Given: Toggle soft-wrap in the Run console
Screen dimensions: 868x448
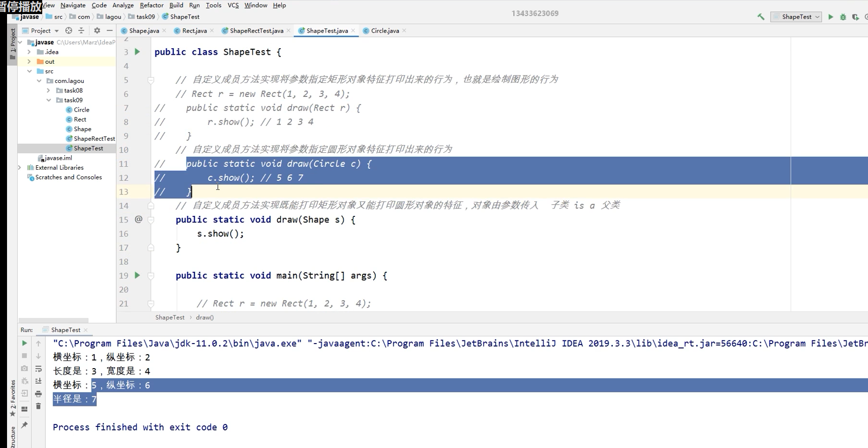Looking at the screenshot, I should tap(38, 368).
